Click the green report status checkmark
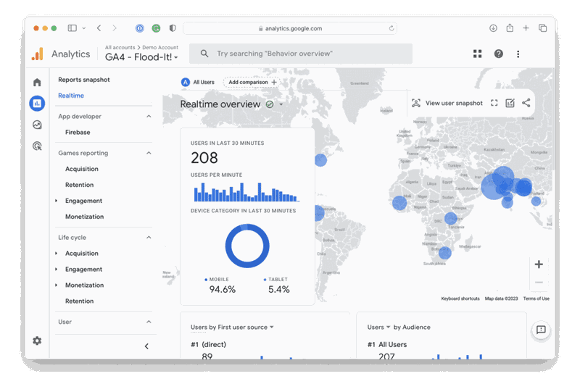Screen dimensions: 580x392 (270, 104)
